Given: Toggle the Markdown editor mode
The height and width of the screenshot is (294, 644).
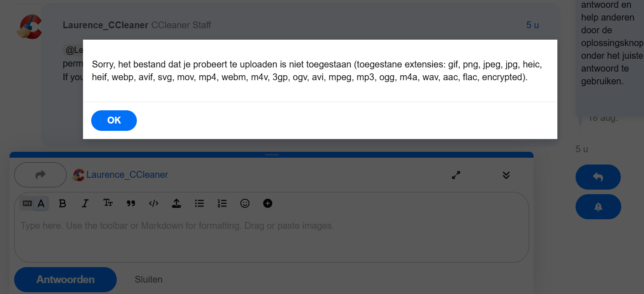Looking at the screenshot, I should tap(27, 203).
